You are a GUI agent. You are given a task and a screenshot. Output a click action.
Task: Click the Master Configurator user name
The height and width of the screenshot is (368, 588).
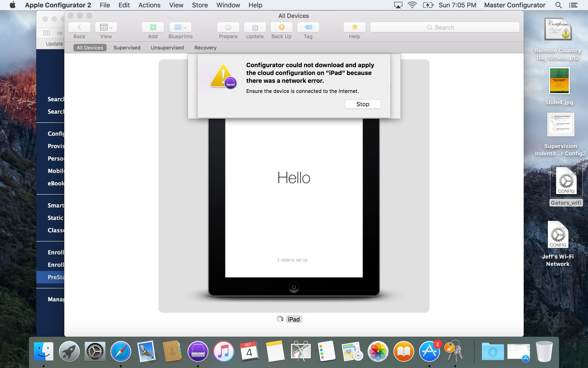(x=515, y=5)
